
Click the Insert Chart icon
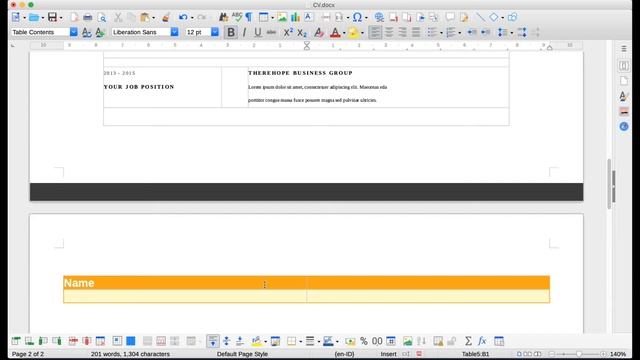coord(296,17)
